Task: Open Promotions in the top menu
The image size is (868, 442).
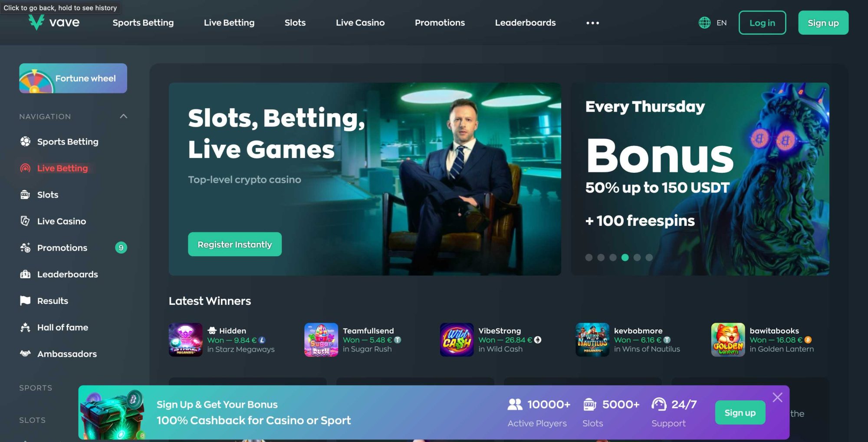Action: (x=440, y=23)
